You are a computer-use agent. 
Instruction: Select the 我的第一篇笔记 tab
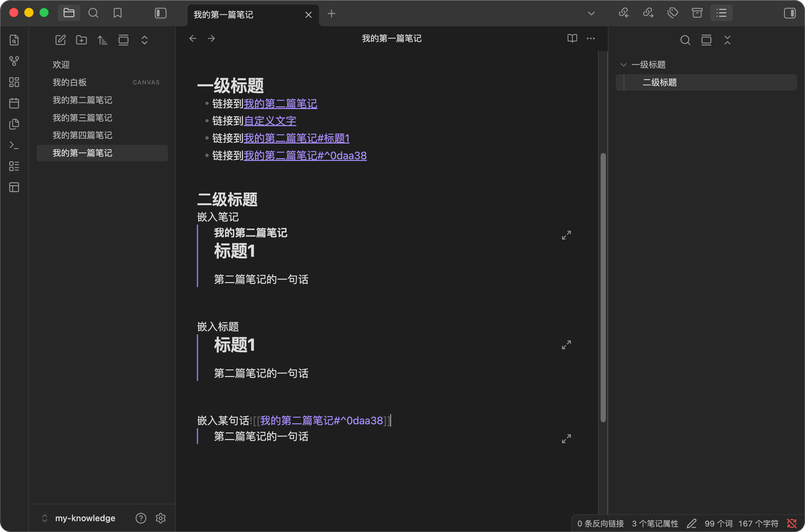pos(223,14)
